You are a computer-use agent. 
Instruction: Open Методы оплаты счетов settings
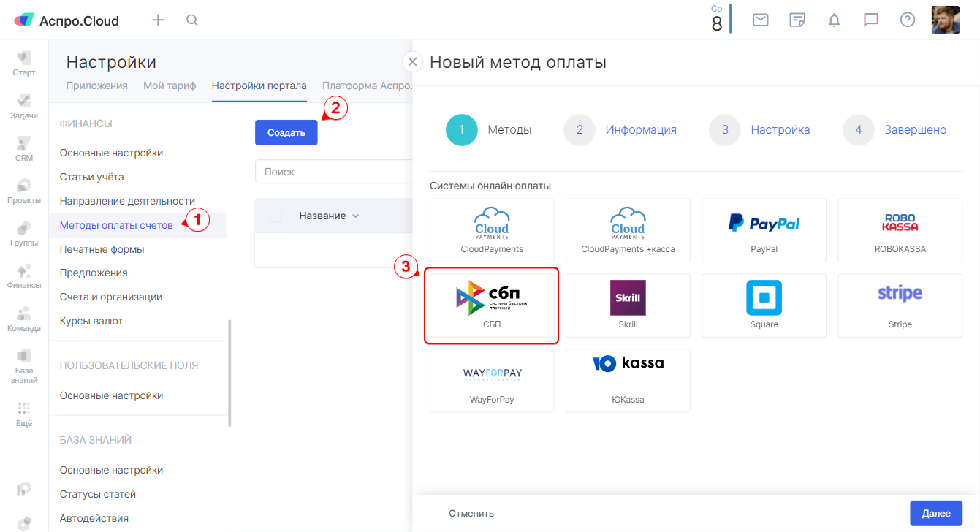pos(116,225)
